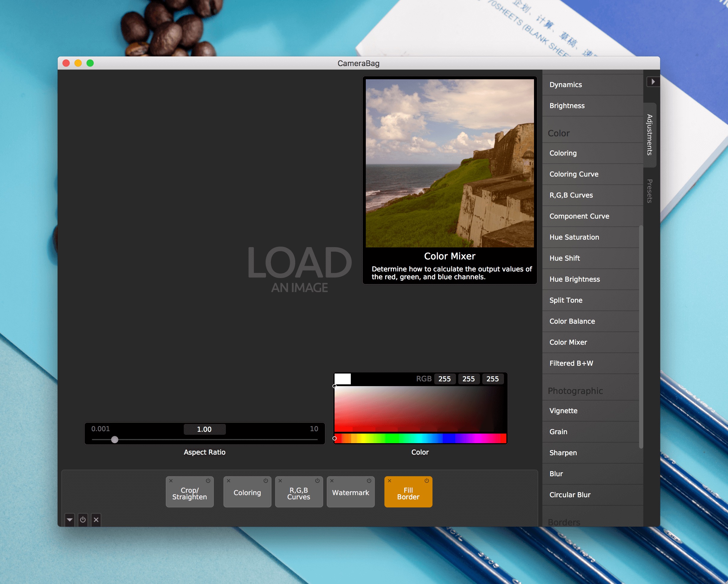
Task: Remove the Crop/Straighten tile with its X
Action: click(x=171, y=481)
